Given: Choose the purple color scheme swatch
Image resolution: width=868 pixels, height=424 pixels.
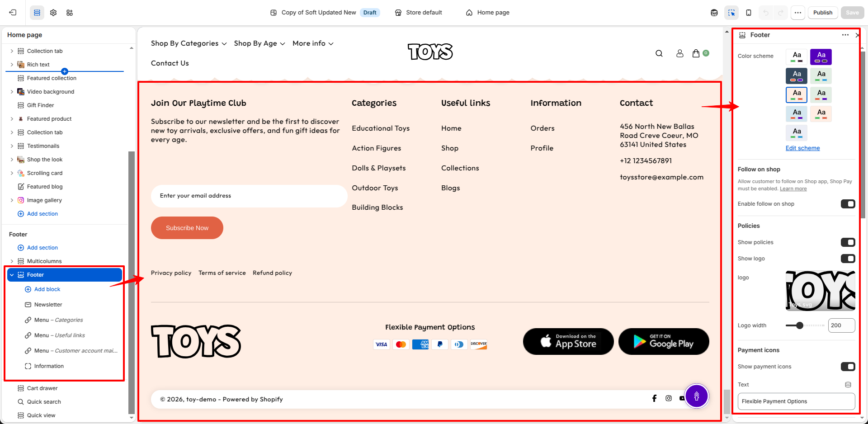Looking at the screenshot, I should (x=821, y=57).
